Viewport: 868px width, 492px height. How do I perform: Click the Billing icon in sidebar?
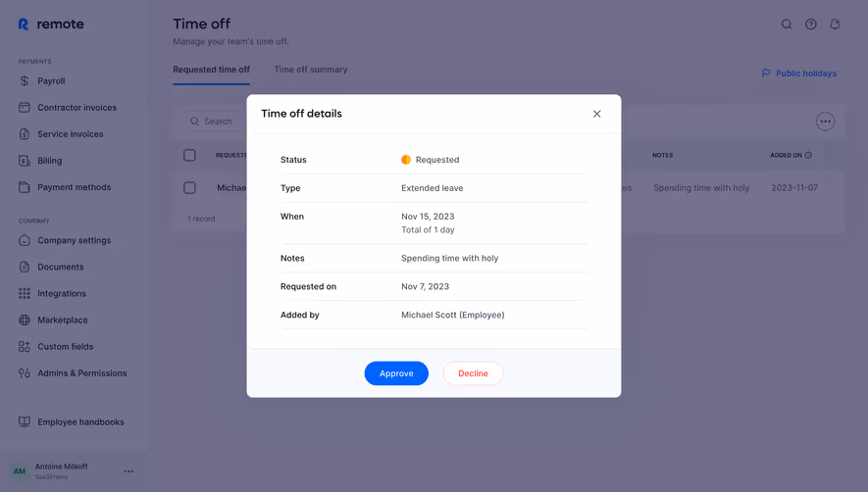pos(25,161)
